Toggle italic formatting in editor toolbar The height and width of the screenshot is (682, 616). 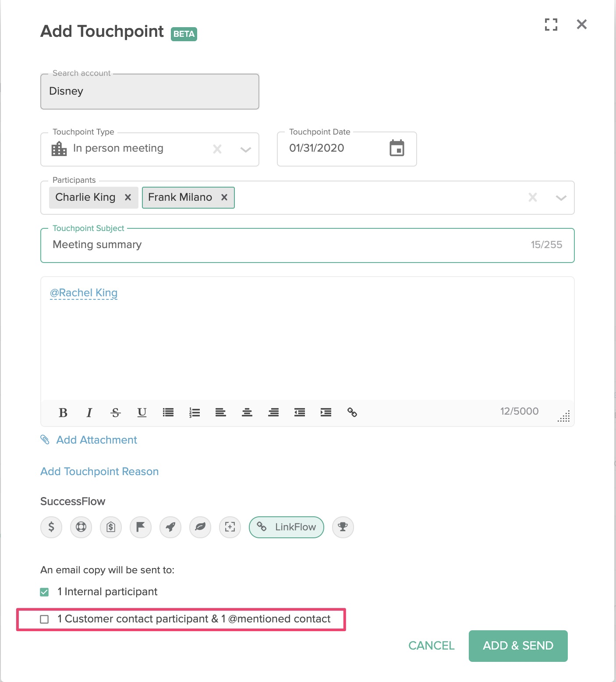89,412
